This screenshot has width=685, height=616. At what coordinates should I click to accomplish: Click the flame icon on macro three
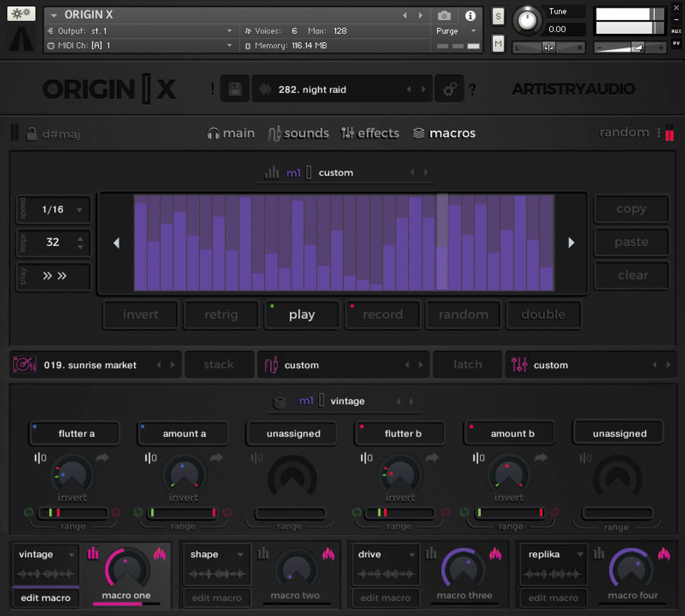(x=495, y=553)
